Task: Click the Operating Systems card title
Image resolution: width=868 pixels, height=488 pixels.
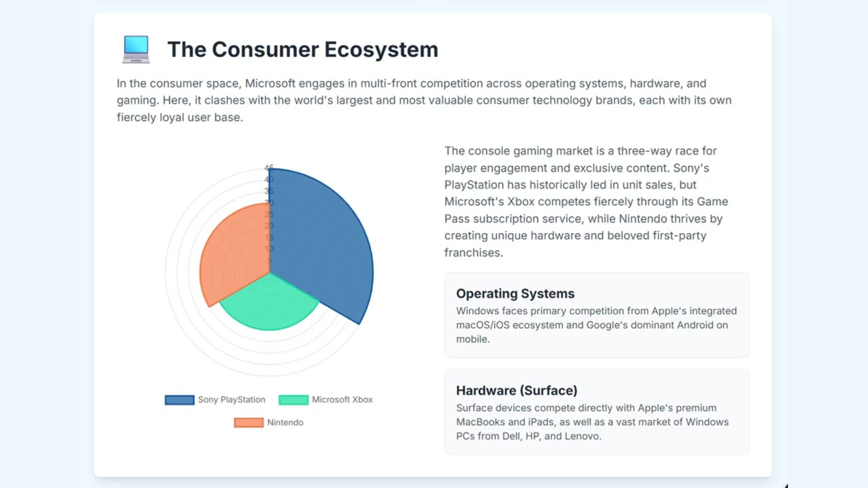Action: [x=515, y=293]
